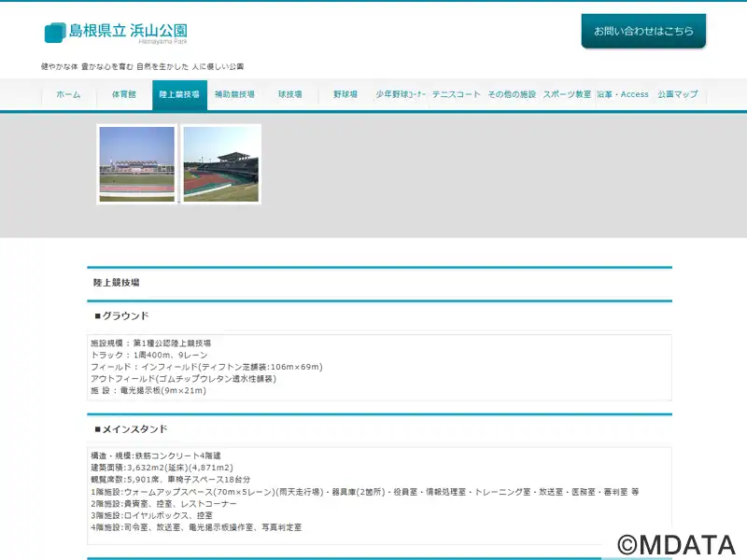Click the 構造・規模:鉄筋コンクリート4階建 line
Screen dimensions: 747x560
tap(156, 455)
